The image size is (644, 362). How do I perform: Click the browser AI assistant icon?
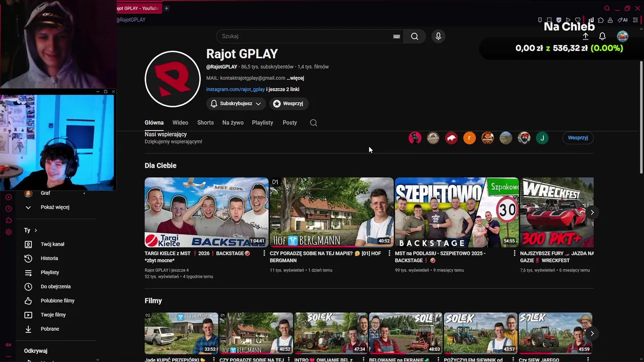coord(622,20)
